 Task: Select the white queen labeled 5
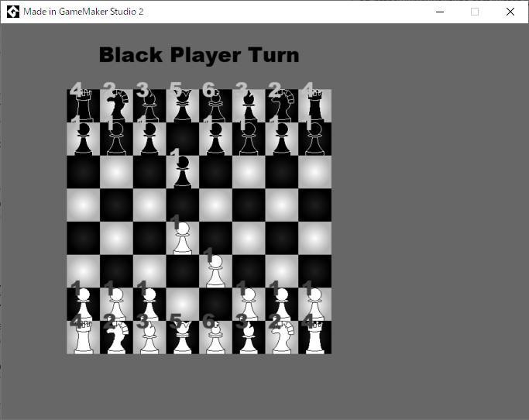coord(183,337)
